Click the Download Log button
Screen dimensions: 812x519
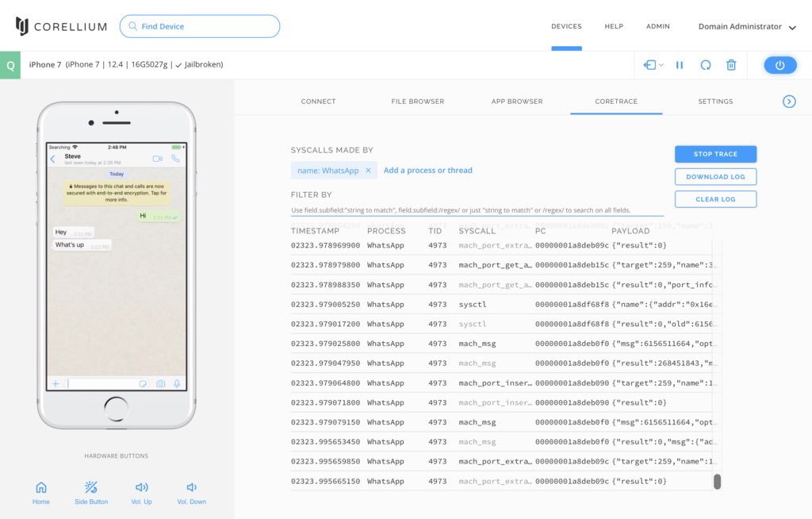click(x=715, y=177)
